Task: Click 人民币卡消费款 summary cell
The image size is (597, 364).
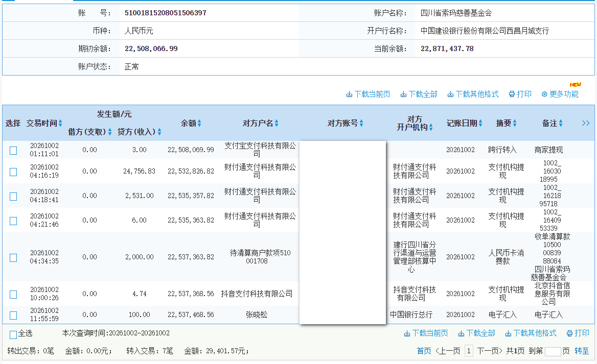Action: (506, 257)
